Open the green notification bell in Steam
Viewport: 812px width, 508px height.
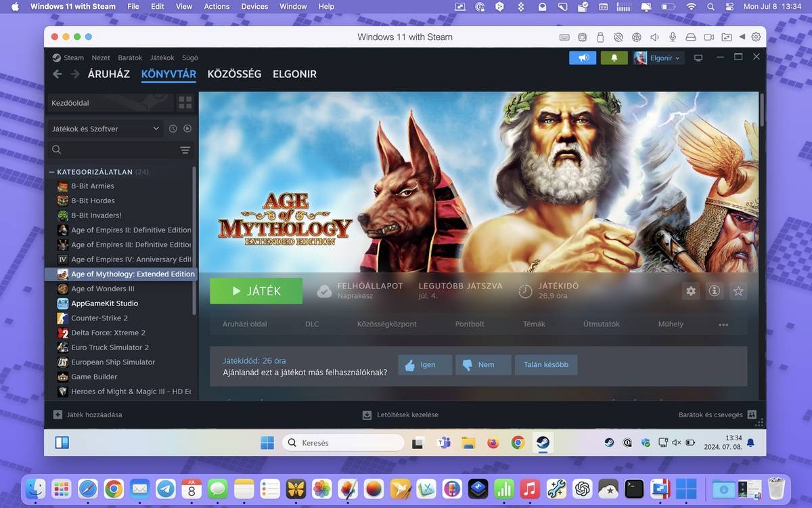point(614,58)
